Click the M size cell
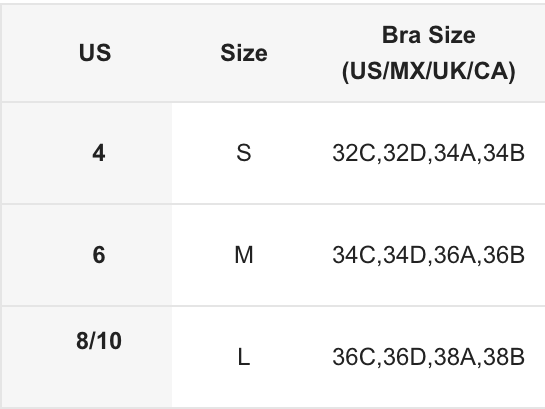Viewport: 545px width, 409px height. [x=244, y=255]
